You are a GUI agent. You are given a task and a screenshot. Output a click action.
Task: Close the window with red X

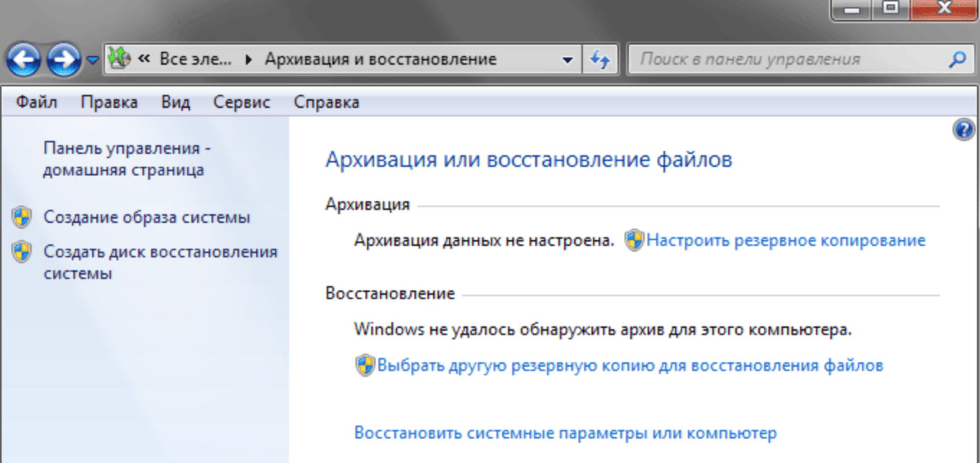tap(945, 9)
